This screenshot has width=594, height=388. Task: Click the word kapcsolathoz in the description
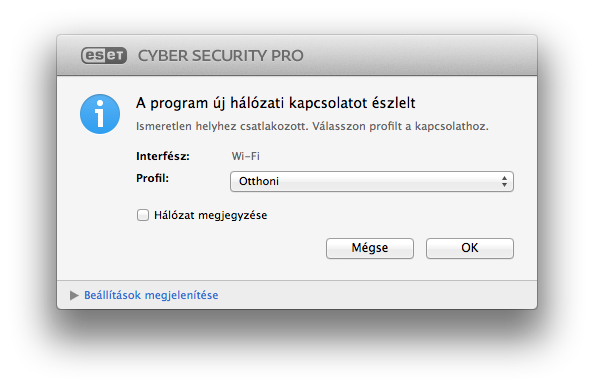(452, 126)
